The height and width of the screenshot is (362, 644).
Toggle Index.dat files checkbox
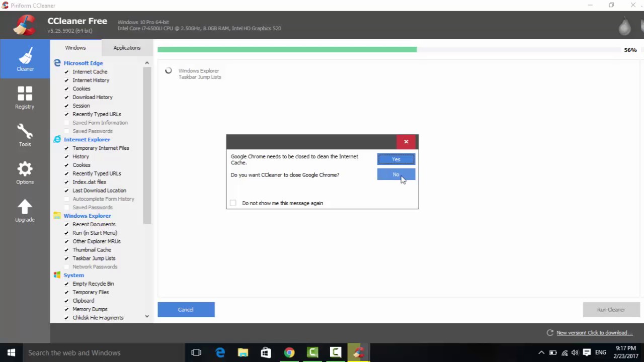coord(66,182)
